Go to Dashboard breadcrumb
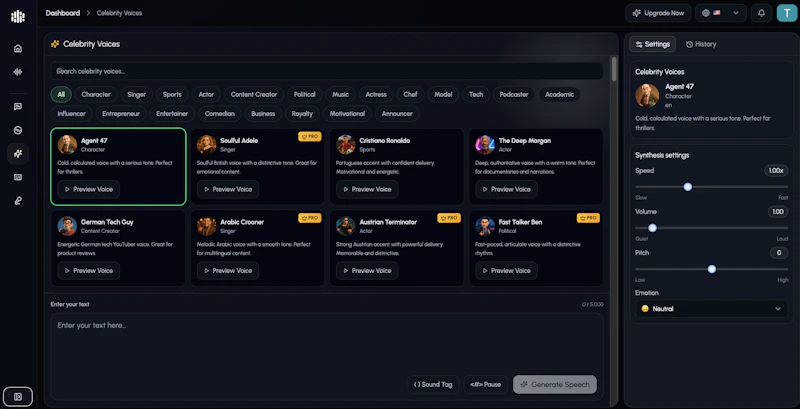Screen dimensions: 800x409 63,13
